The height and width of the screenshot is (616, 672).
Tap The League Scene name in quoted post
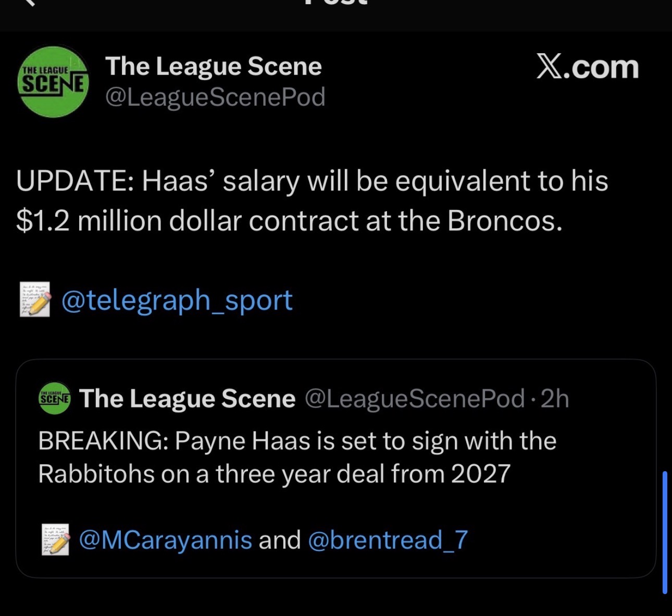tap(187, 399)
